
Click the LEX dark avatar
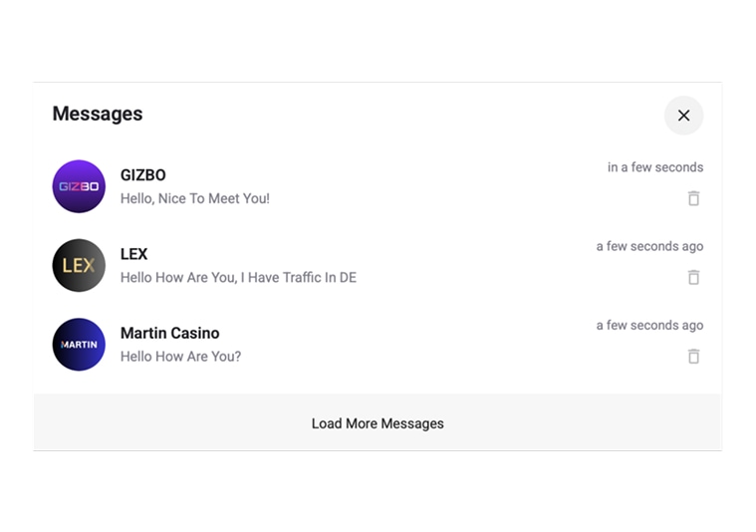79,265
